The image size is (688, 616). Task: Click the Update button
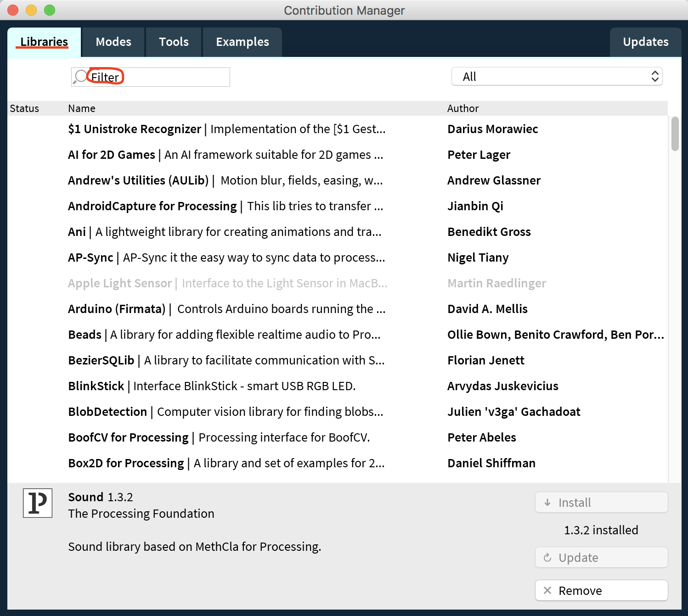[x=602, y=558]
